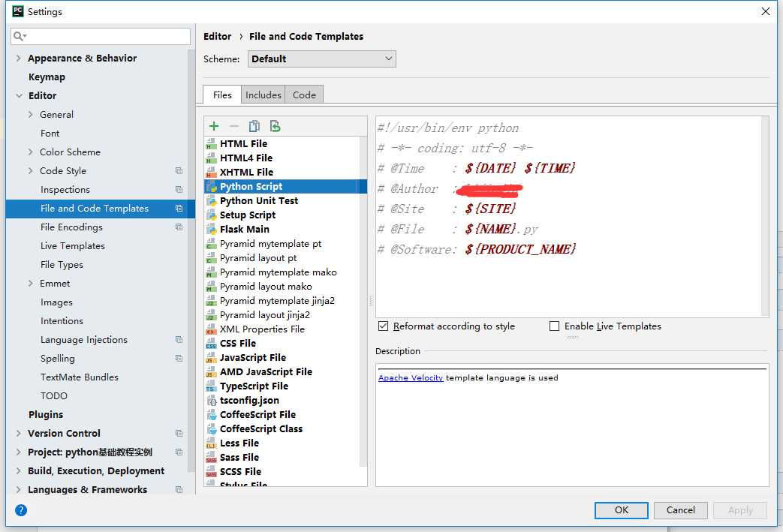Click the CoffeeScript Class file icon

pos(211,429)
